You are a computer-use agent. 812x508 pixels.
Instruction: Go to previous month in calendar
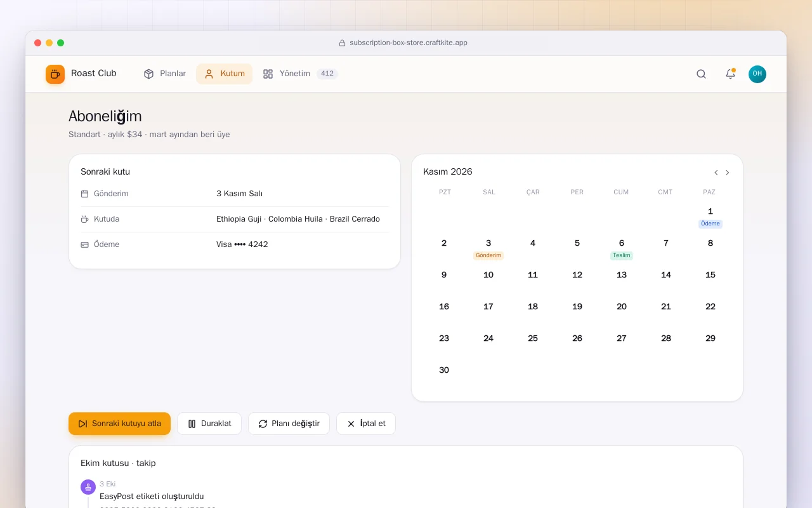(716, 173)
